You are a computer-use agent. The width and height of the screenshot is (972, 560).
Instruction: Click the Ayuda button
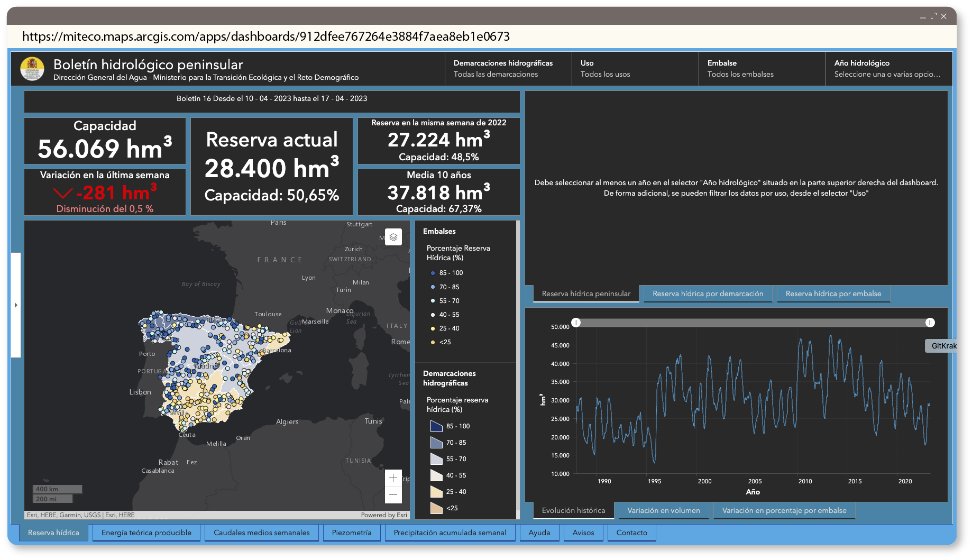point(539,533)
